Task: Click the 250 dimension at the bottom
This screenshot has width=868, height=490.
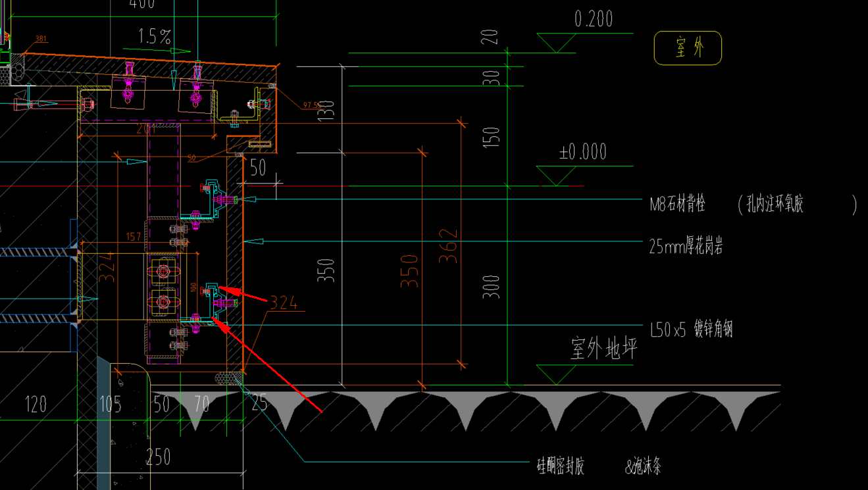Action: point(158,456)
